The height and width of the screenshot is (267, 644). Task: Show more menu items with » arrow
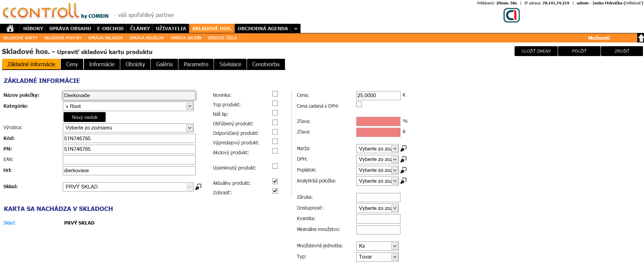[x=296, y=29]
